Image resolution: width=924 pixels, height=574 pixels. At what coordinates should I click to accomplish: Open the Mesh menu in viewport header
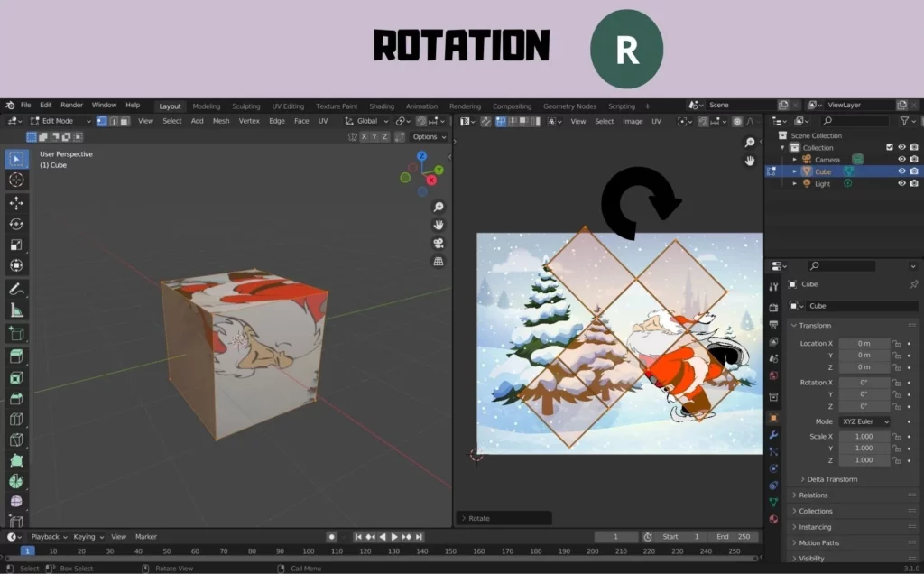221,121
